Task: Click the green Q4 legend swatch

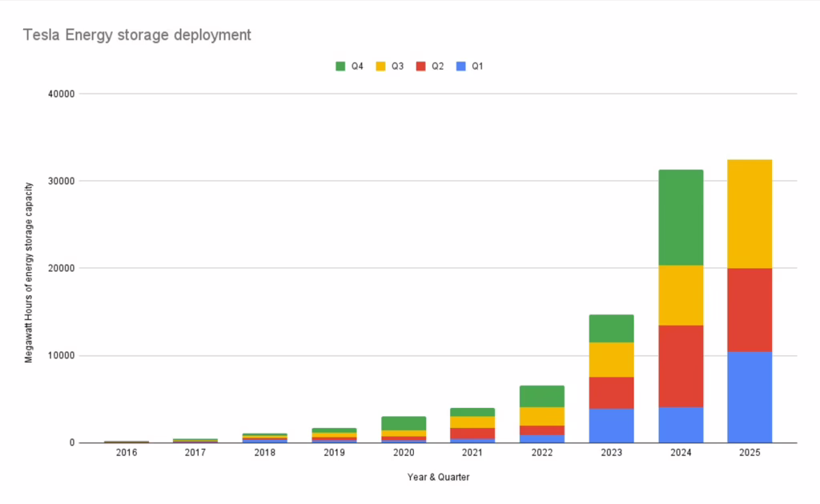Action: point(341,66)
